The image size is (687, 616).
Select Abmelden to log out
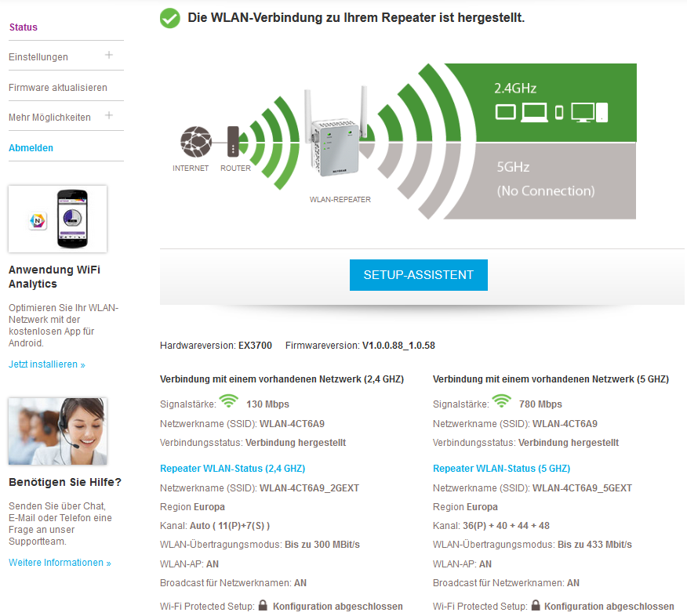coord(31,147)
